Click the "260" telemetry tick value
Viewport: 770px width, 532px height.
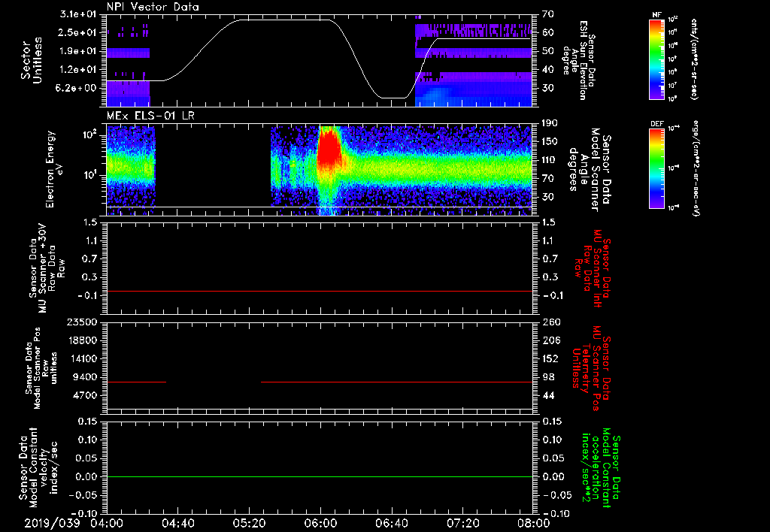(550, 322)
